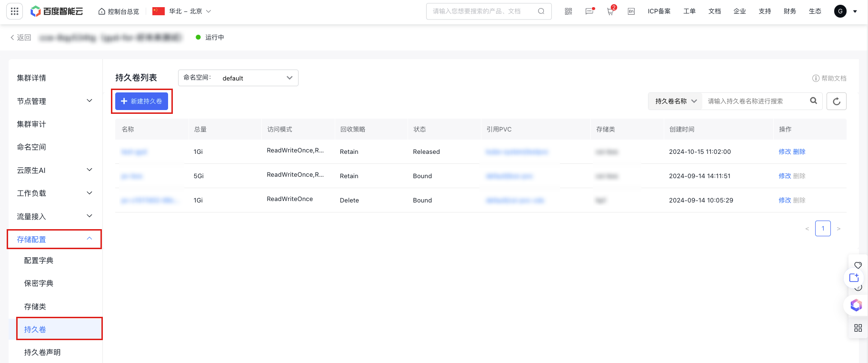Open referenced PVC in the 5Gi row
Image resolution: width=868 pixels, height=363 pixels.
click(509, 176)
